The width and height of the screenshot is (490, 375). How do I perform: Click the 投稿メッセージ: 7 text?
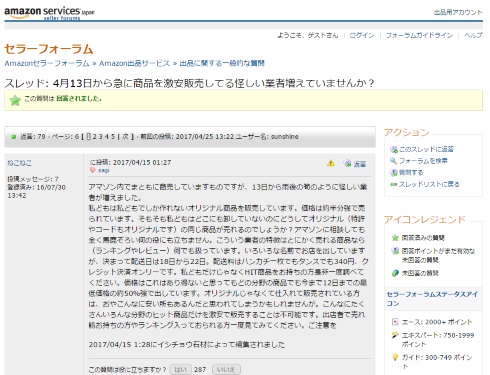(33, 179)
